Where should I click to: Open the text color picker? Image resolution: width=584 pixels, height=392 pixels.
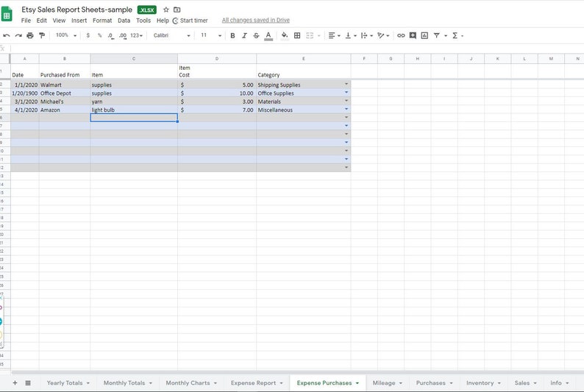tap(268, 36)
